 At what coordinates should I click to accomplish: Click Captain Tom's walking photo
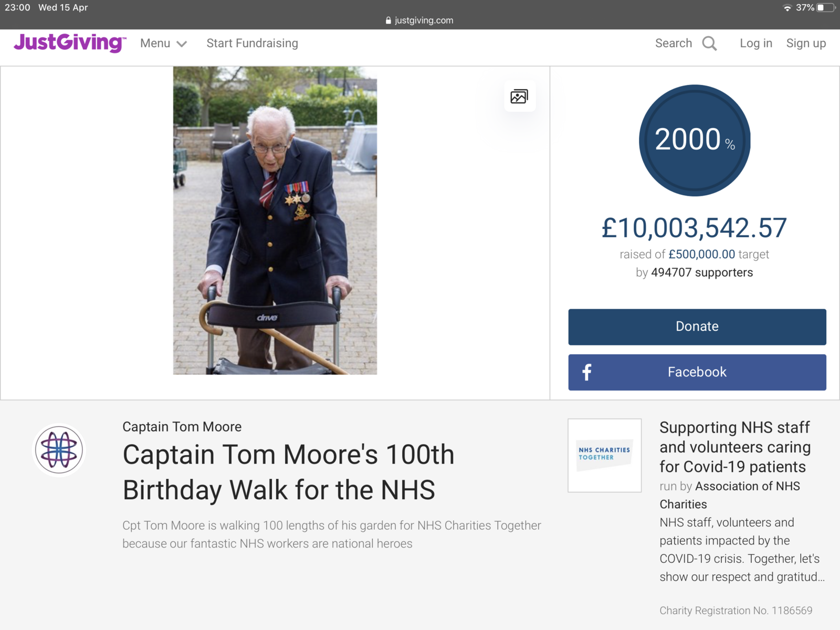pyautogui.click(x=275, y=220)
